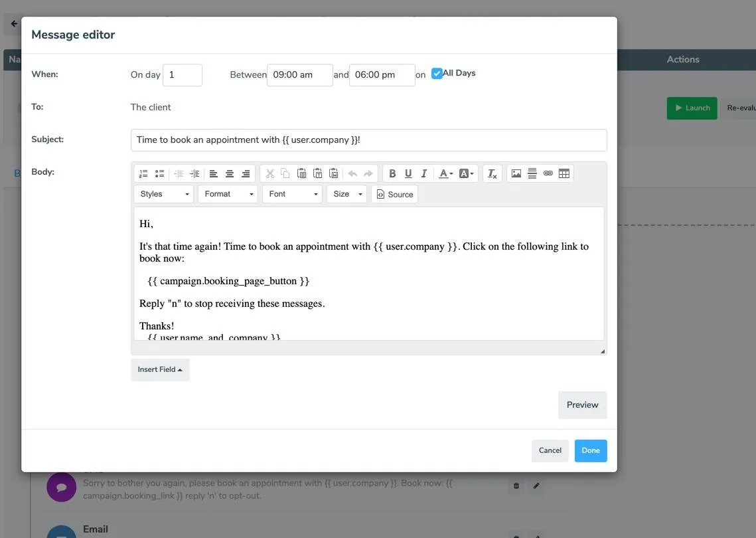This screenshot has height=538, width=756.
Task: Undo the last edit in the body
Action: click(352, 173)
